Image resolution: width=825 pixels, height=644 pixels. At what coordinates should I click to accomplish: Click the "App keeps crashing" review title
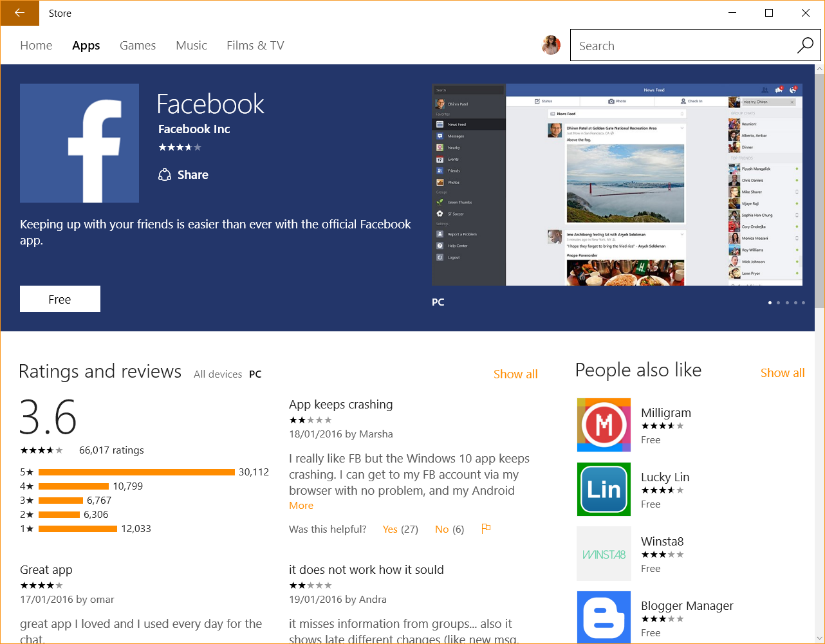(340, 404)
